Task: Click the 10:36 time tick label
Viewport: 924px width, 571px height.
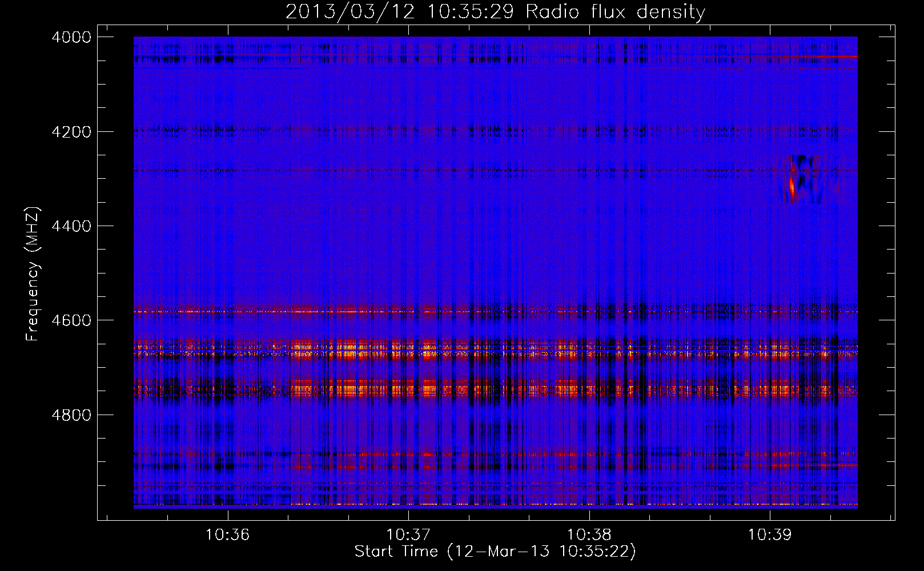Action: [228, 535]
